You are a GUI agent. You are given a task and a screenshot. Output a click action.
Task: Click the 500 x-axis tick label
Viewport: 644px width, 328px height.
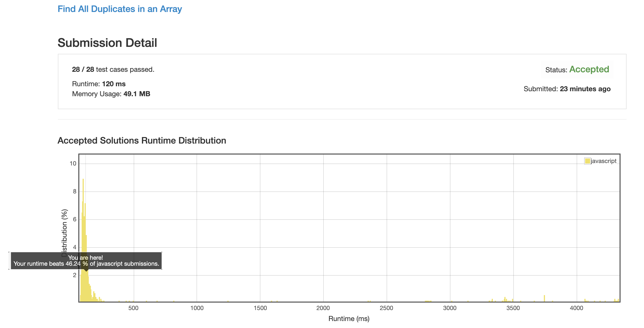pyautogui.click(x=133, y=308)
